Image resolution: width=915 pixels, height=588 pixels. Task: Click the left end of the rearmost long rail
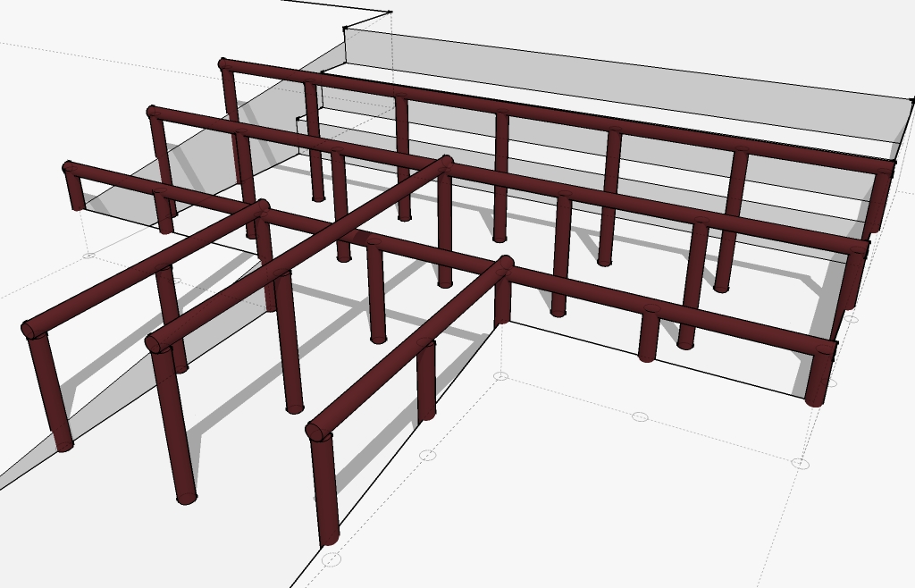pos(224,64)
